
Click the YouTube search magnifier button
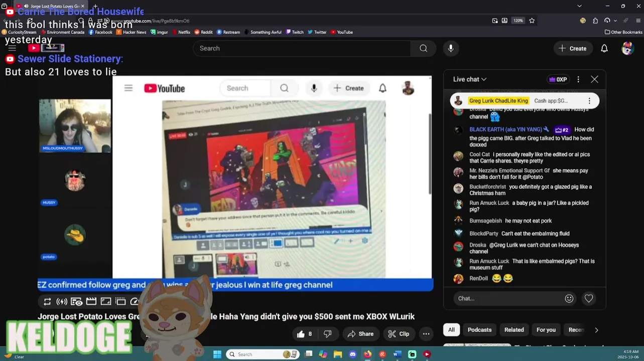(423, 48)
